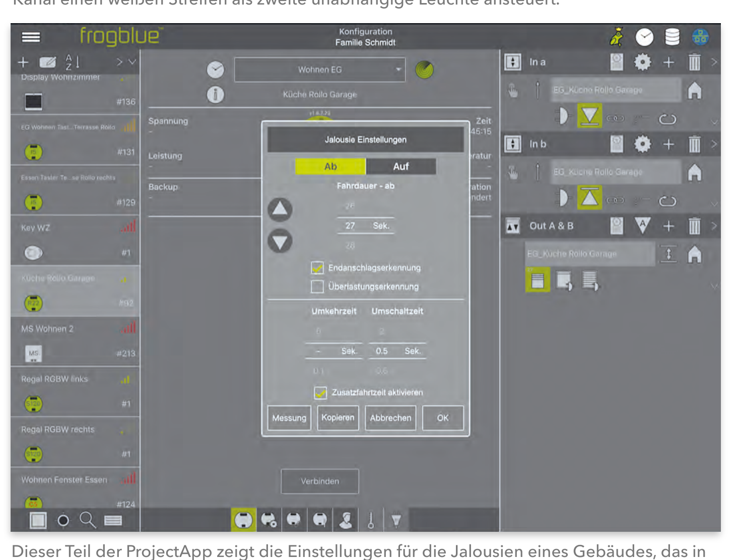Open gear settings for In a
The width and height of the screenshot is (735, 560).
tap(642, 62)
